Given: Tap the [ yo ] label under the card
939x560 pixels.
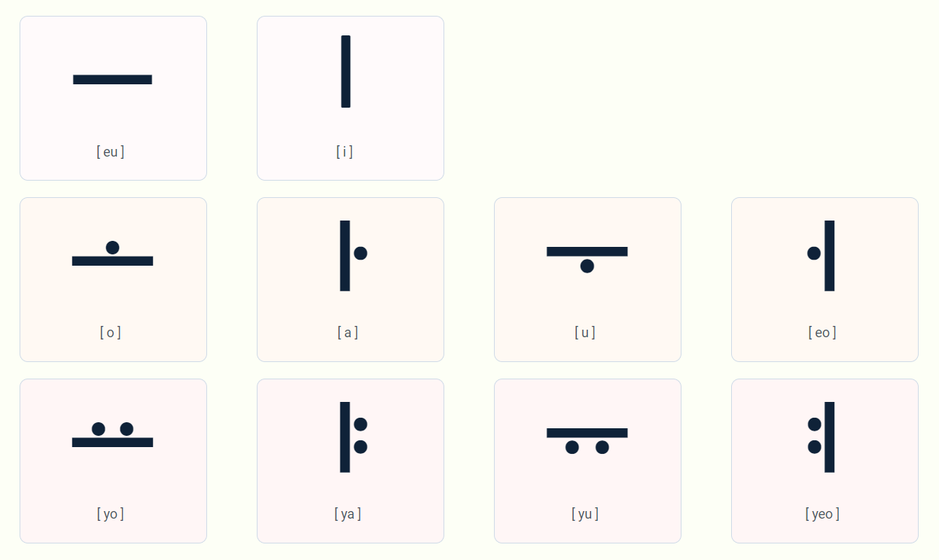Looking at the screenshot, I should click(111, 514).
